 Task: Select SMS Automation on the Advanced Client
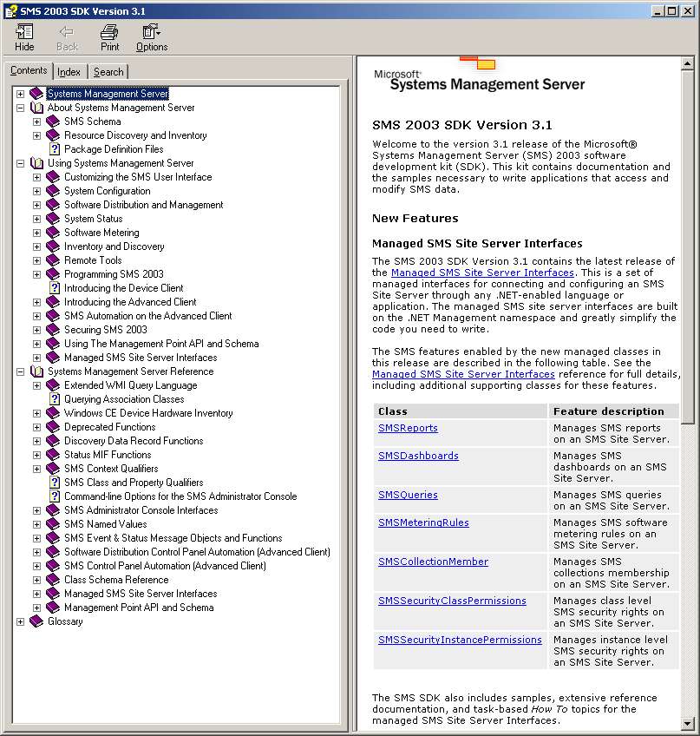click(147, 316)
